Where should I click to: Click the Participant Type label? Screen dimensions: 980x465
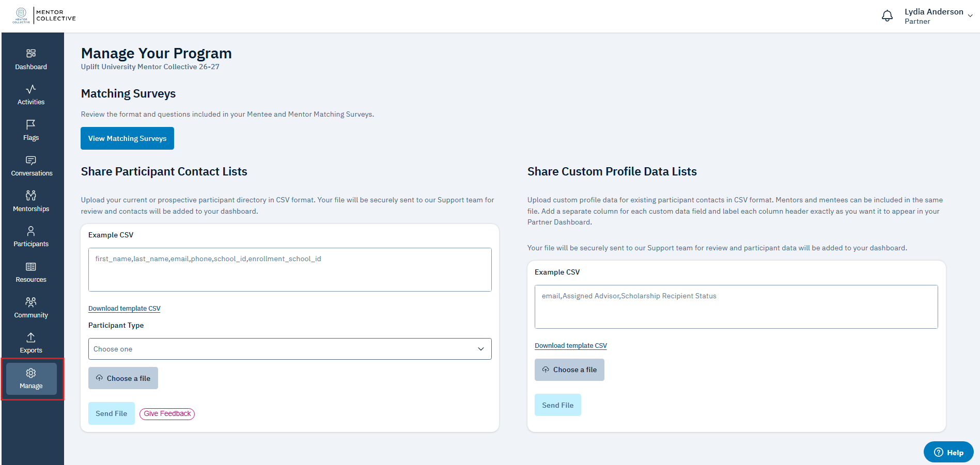pyautogui.click(x=116, y=325)
